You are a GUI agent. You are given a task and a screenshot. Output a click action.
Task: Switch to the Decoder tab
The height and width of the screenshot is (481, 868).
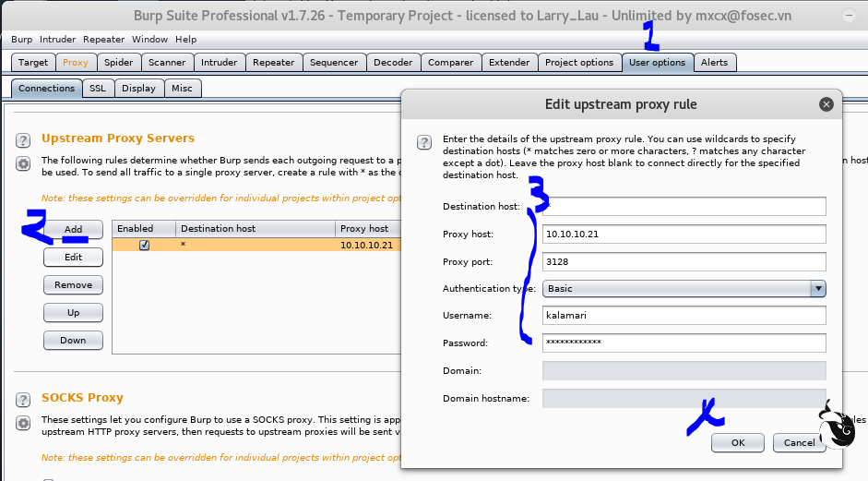point(393,63)
